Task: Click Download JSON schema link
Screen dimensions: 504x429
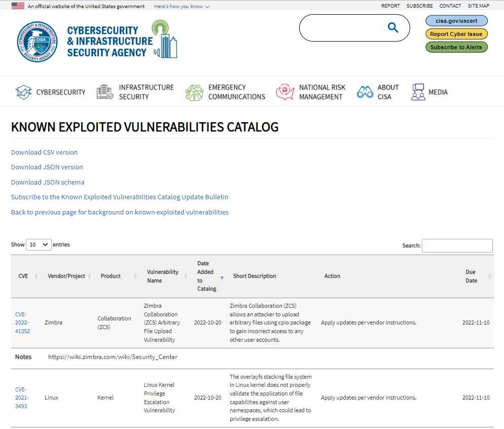Action: pyautogui.click(x=48, y=182)
